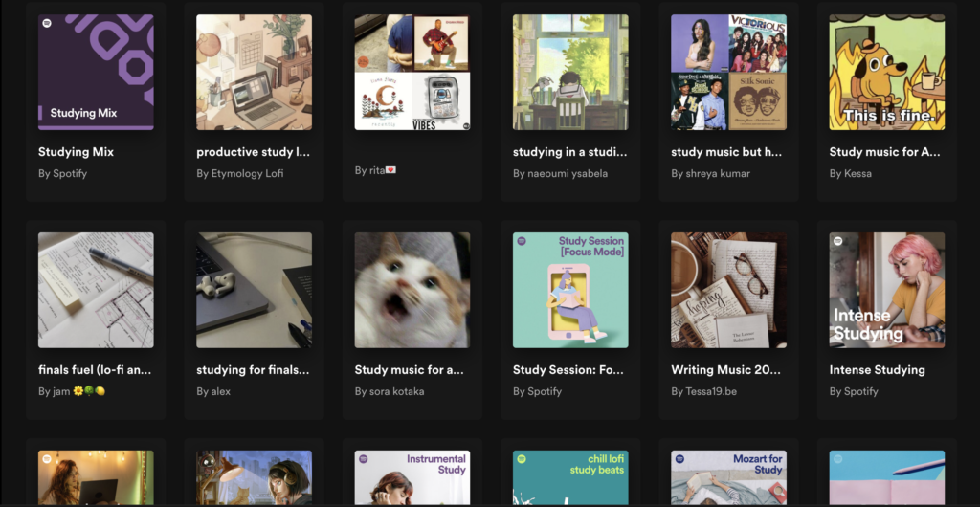Screen dimensions: 980x507
Task: Open the pen on floor plans cover
Action: pos(96,291)
